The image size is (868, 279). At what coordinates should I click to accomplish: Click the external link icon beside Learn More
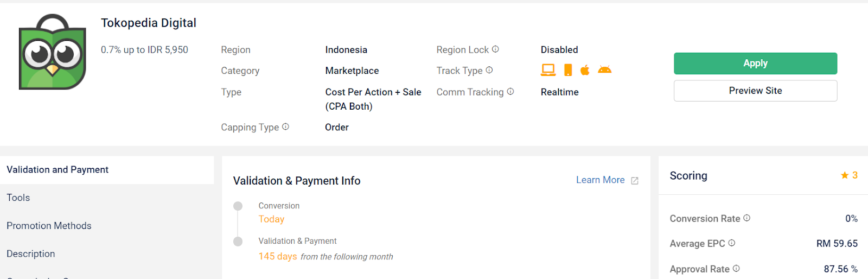[x=635, y=181]
